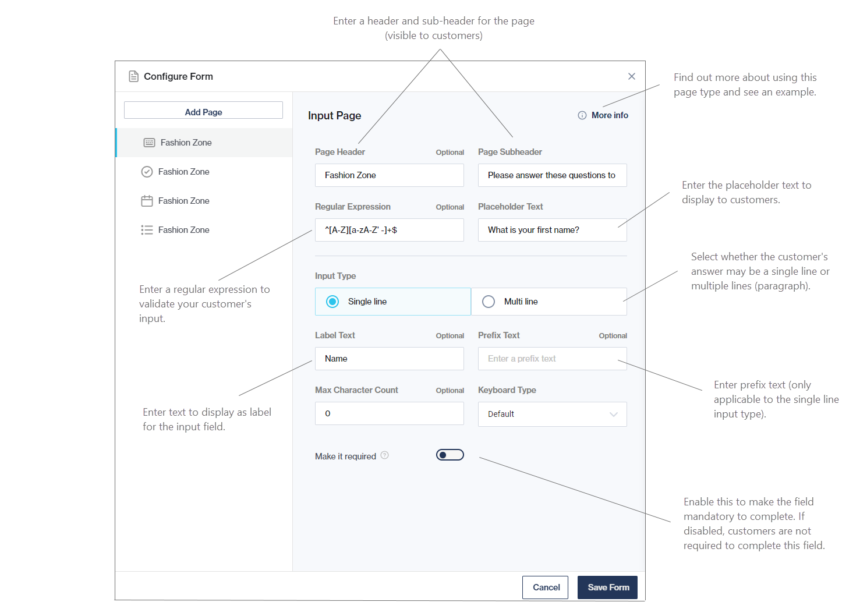Close the Configure Form dialog
867x616 pixels.
pos(631,76)
